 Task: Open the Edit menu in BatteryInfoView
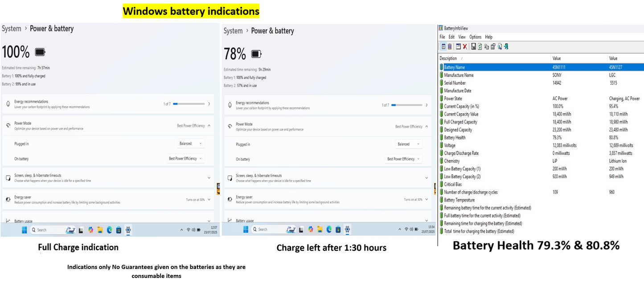point(451,37)
